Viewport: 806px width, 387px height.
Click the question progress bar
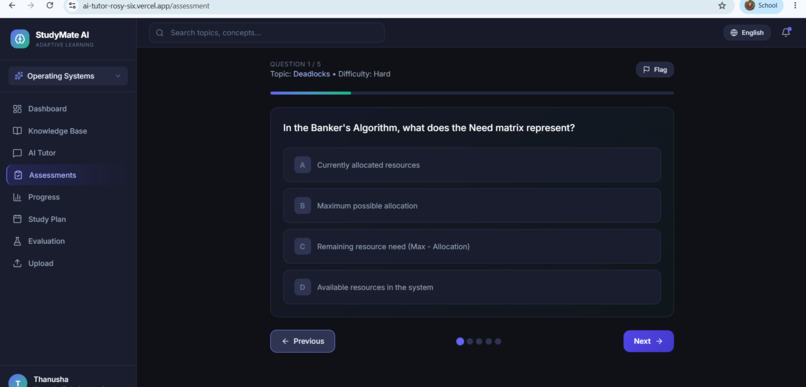472,93
